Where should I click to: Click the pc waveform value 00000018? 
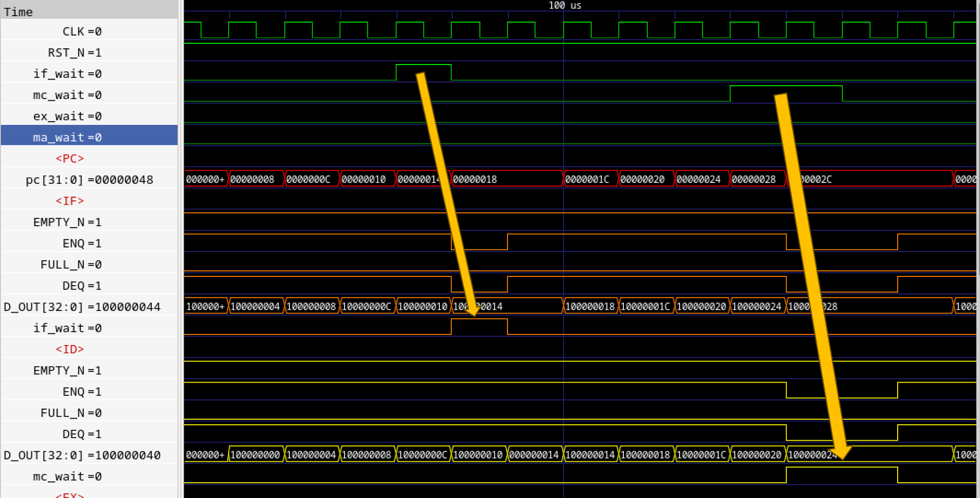coord(475,179)
